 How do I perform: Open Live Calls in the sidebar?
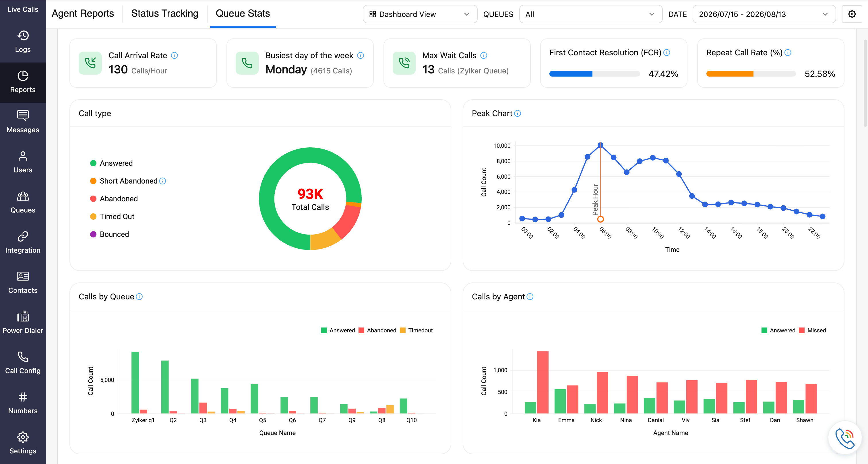pyautogui.click(x=23, y=9)
